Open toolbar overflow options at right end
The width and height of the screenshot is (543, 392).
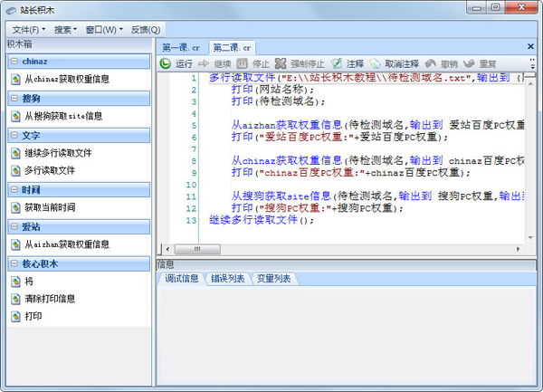[x=532, y=63]
